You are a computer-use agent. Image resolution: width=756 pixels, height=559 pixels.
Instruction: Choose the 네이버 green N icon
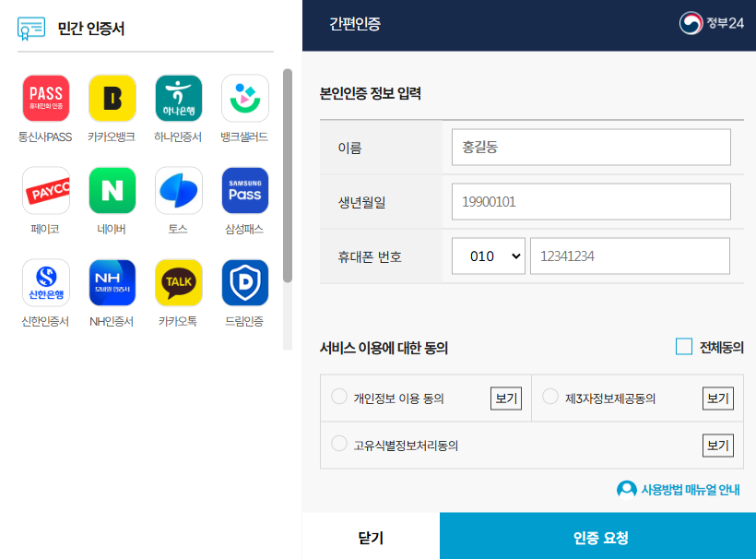[x=112, y=190]
